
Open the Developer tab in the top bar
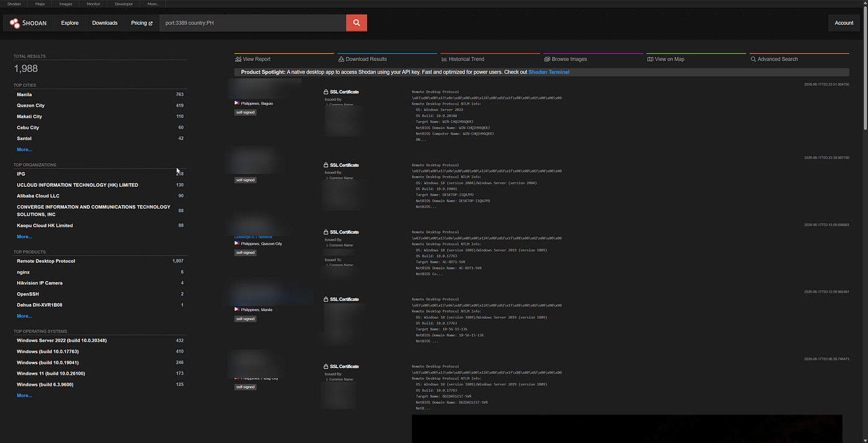click(123, 4)
